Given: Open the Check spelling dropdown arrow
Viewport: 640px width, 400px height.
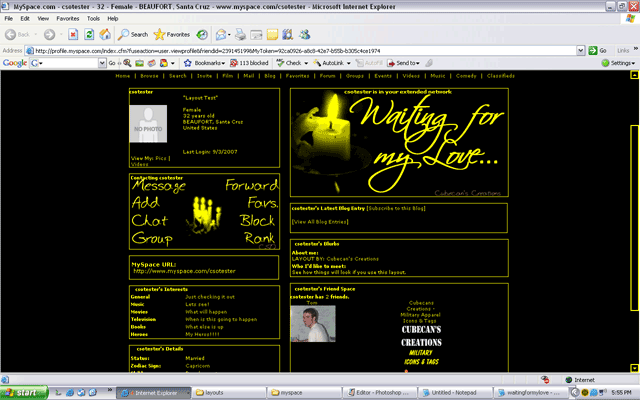Looking at the screenshot, I should (306, 63).
